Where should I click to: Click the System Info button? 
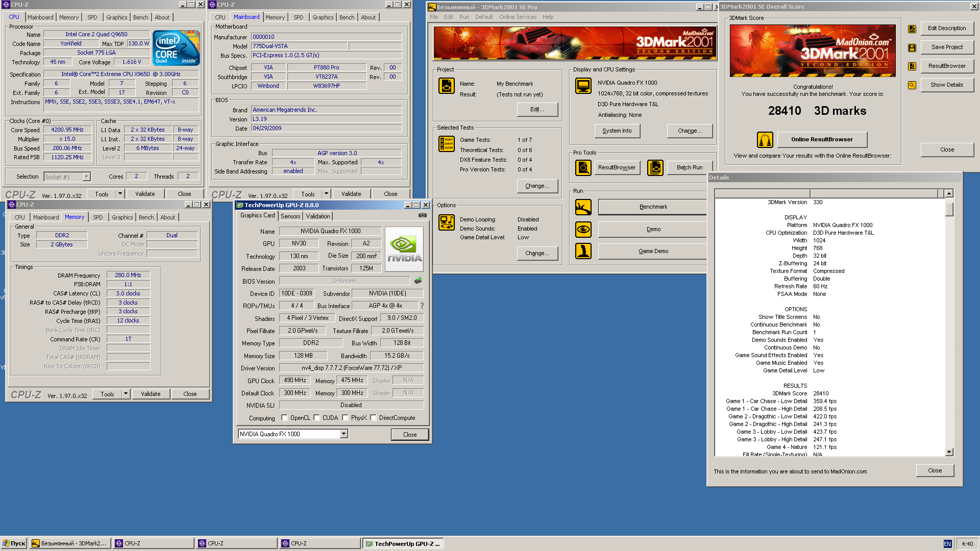tap(617, 131)
